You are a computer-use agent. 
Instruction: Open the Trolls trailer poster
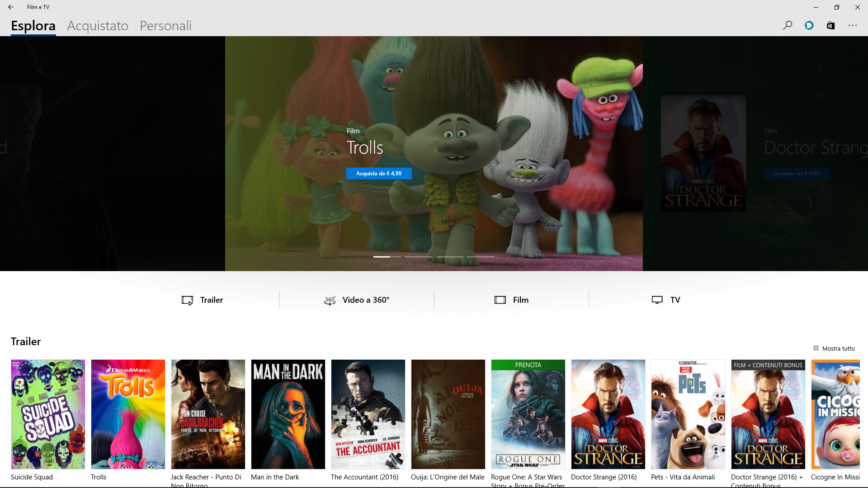pyautogui.click(x=128, y=414)
